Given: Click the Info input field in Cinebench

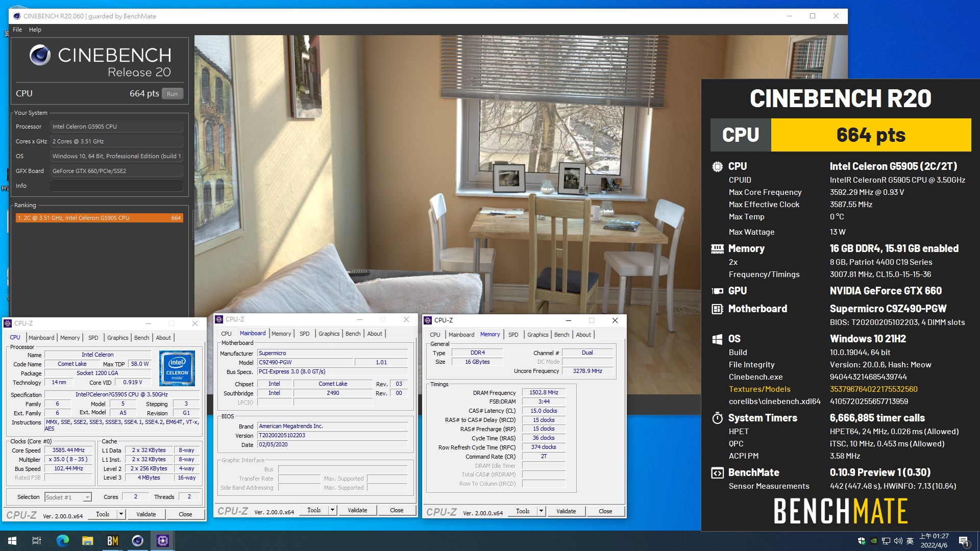Looking at the screenshot, I should (x=116, y=186).
